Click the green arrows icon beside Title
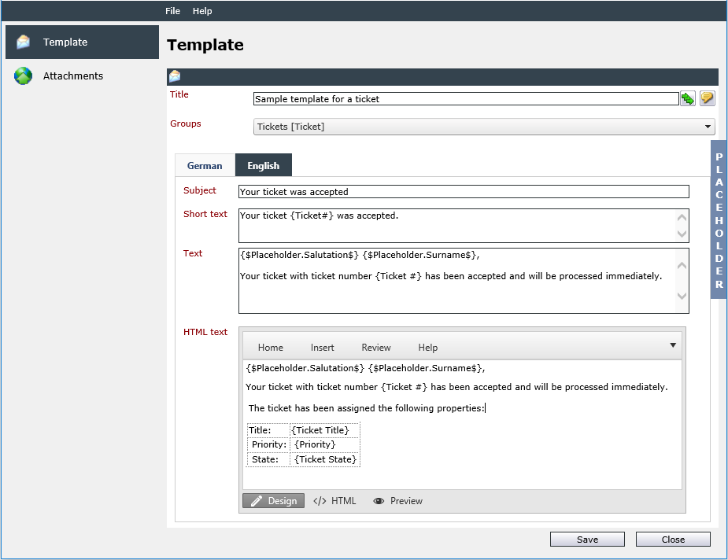728x560 pixels. point(688,98)
